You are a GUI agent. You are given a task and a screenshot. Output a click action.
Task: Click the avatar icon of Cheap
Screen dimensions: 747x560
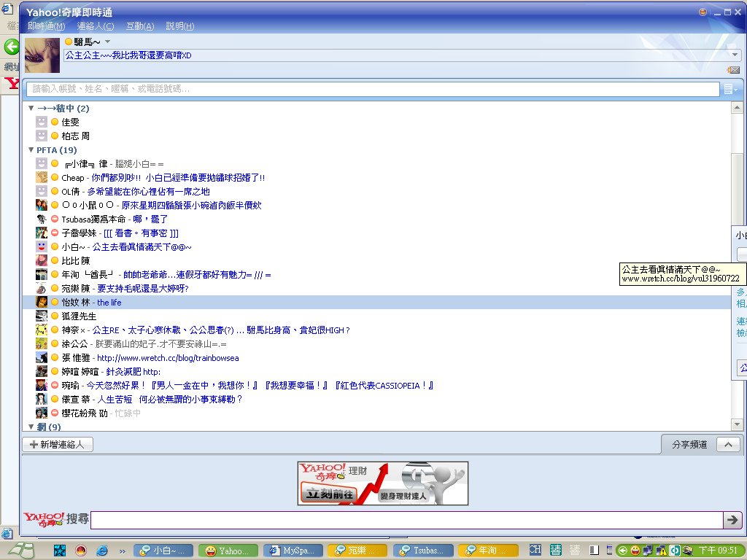[x=42, y=178]
